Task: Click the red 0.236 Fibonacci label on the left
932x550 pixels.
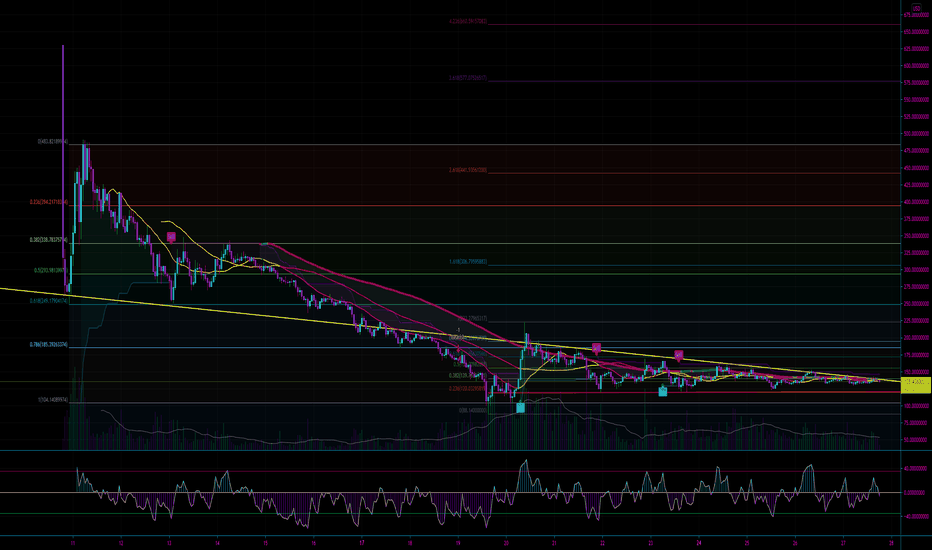Action: point(49,202)
